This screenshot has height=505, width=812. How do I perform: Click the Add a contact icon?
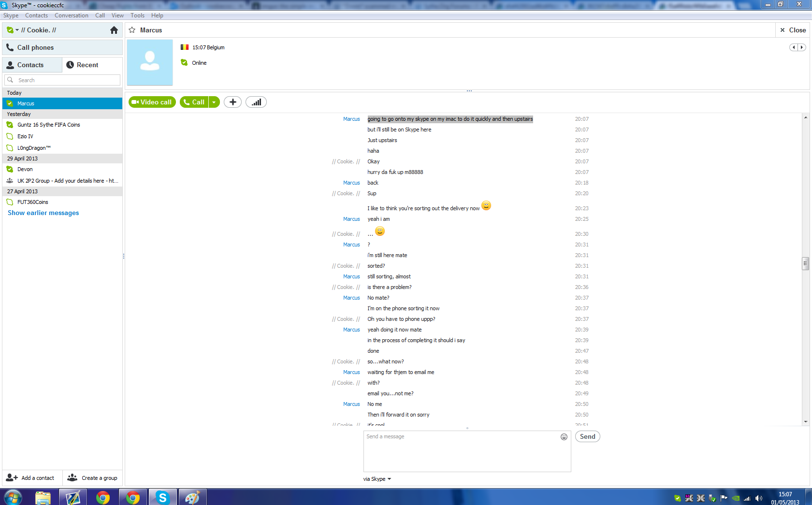click(x=12, y=477)
